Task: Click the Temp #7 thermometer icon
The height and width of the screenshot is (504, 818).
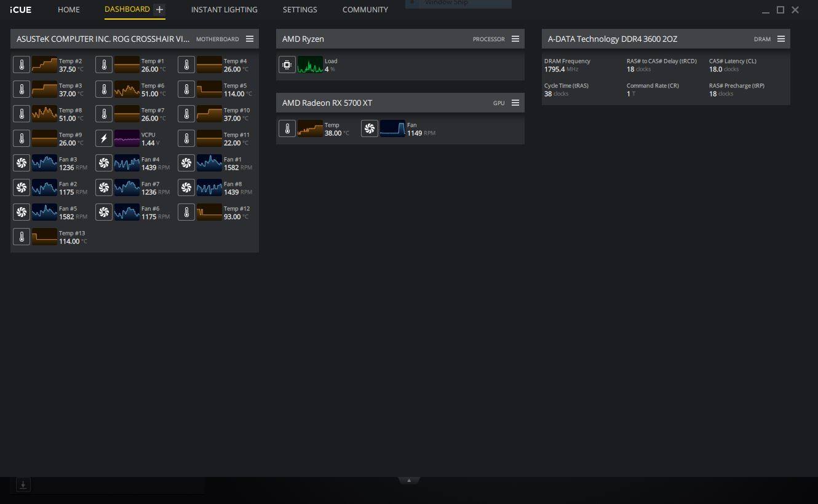Action: (104, 114)
